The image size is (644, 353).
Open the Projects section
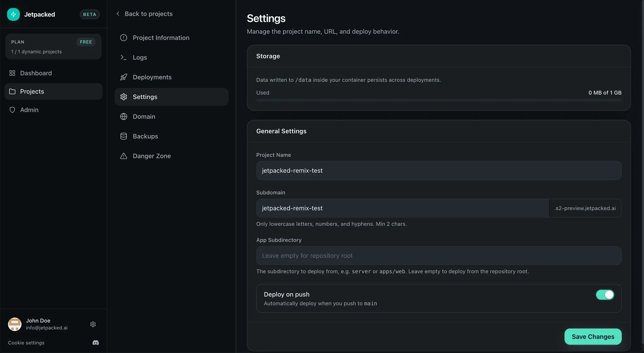(53, 91)
